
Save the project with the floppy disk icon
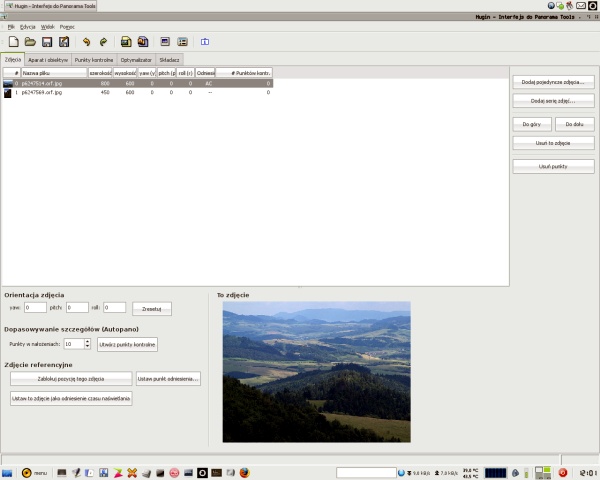47,42
